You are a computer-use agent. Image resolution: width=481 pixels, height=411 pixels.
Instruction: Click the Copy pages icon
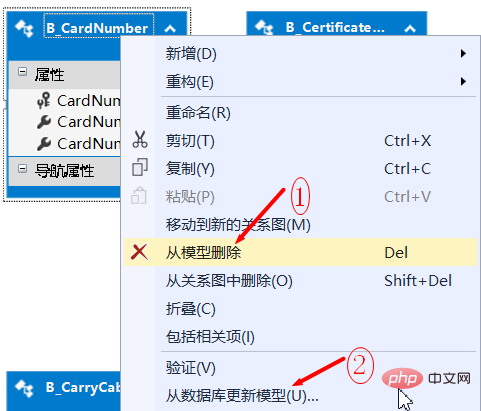tap(140, 167)
